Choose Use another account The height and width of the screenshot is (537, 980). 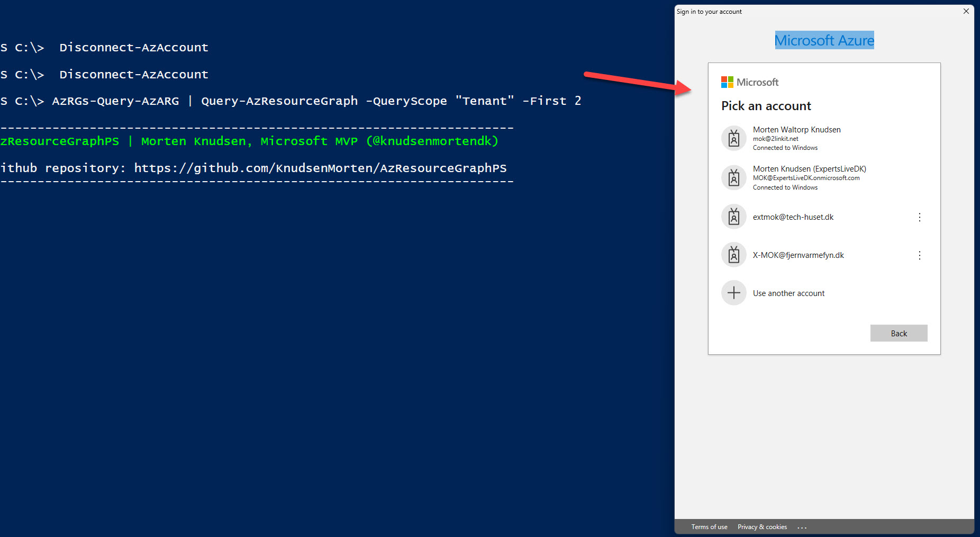pyautogui.click(x=824, y=293)
